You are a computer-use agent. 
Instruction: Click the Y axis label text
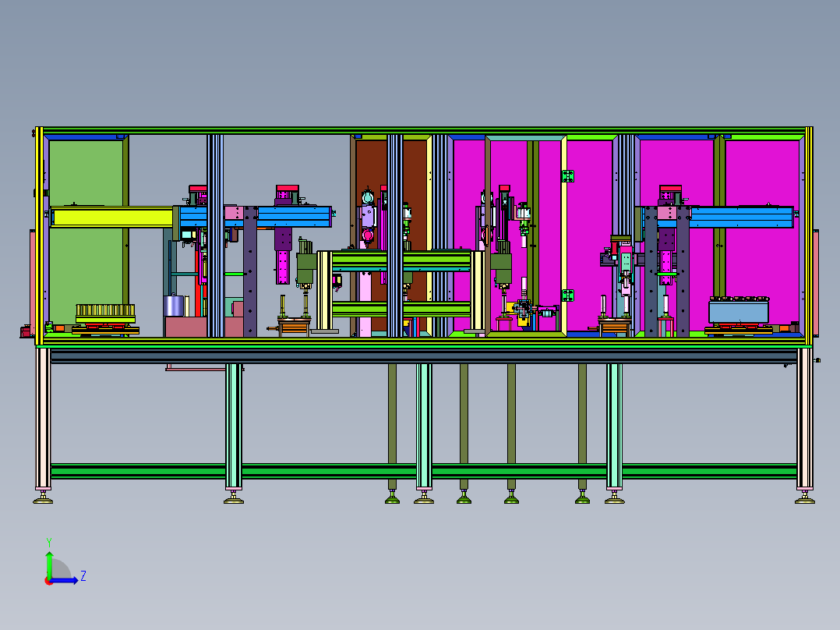pos(49,542)
